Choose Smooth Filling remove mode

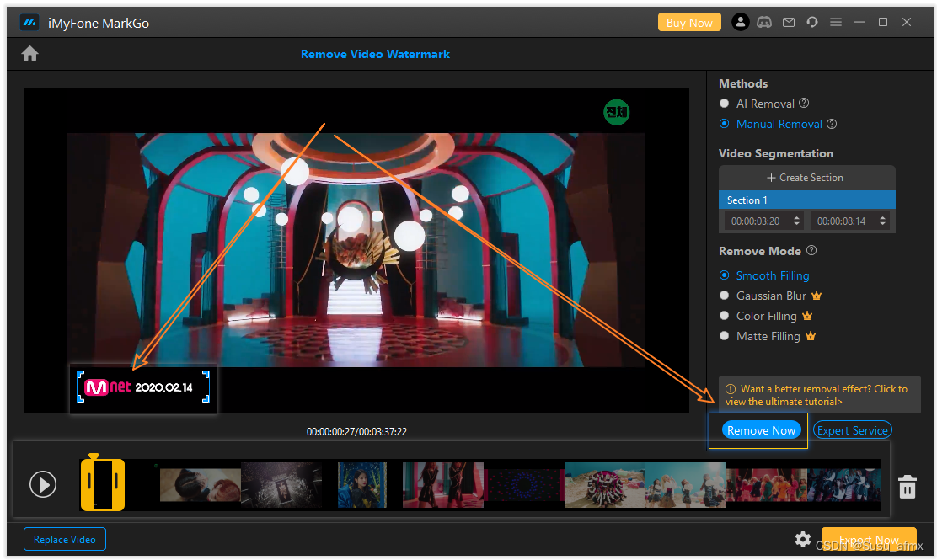725,275
